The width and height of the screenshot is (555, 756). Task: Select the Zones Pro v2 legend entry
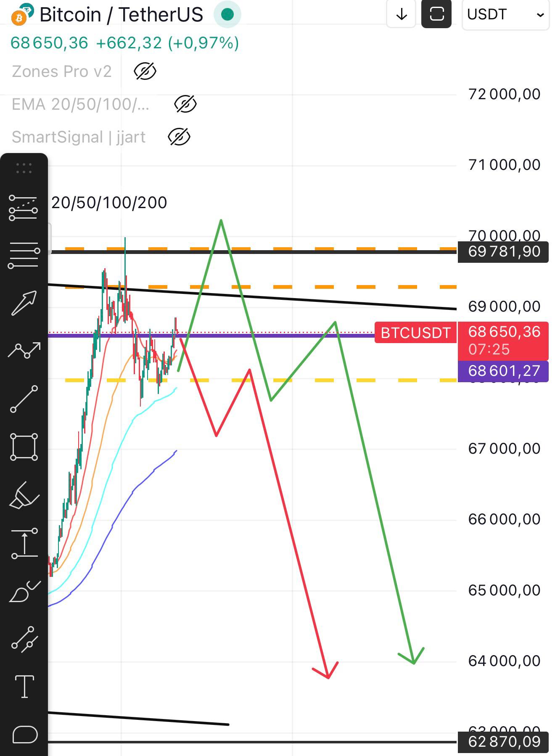tap(62, 71)
